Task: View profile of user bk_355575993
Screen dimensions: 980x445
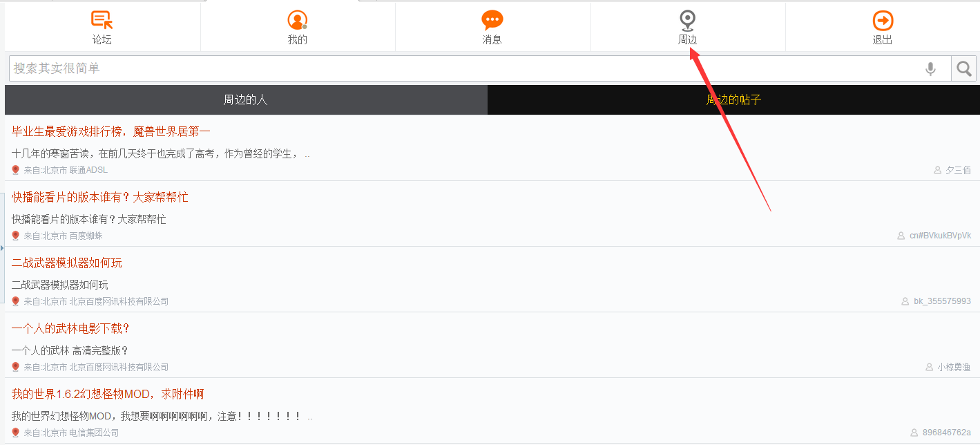Action: coord(942,301)
